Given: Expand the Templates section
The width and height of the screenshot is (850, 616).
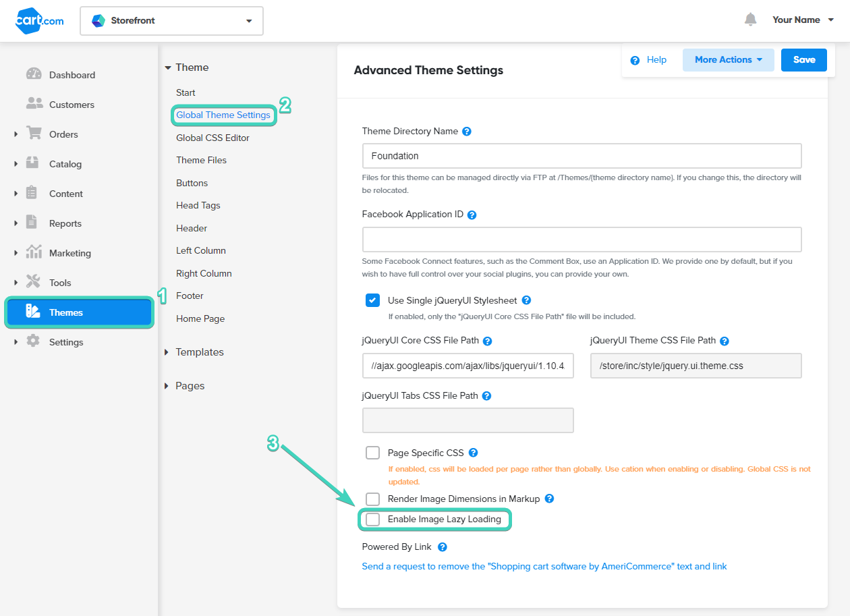Looking at the screenshot, I should (x=199, y=352).
